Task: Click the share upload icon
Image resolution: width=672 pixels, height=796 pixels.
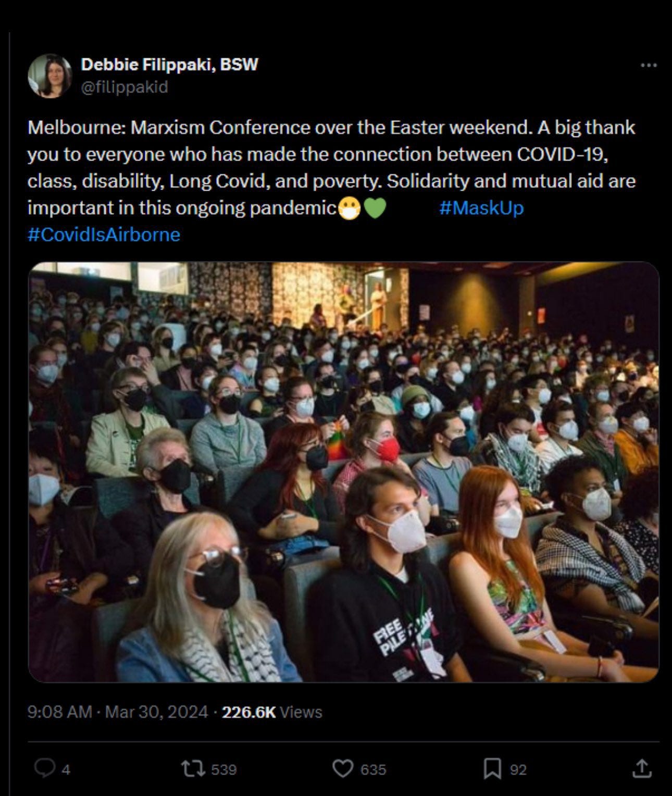Action: (x=641, y=768)
